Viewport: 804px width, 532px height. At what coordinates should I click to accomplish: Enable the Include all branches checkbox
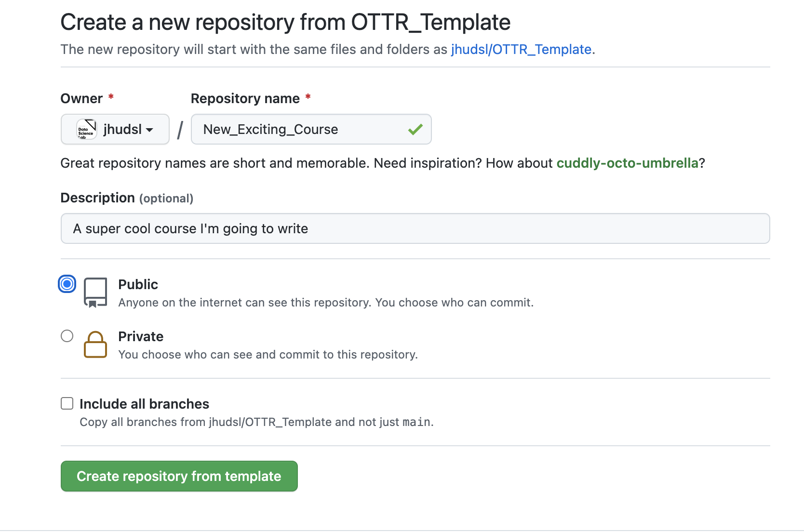(67, 403)
